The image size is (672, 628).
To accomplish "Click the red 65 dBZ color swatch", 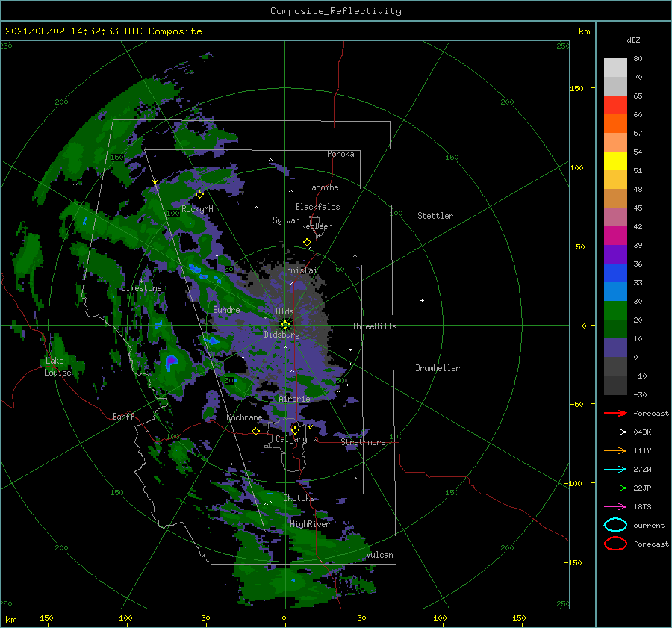I will (x=615, y=105).
